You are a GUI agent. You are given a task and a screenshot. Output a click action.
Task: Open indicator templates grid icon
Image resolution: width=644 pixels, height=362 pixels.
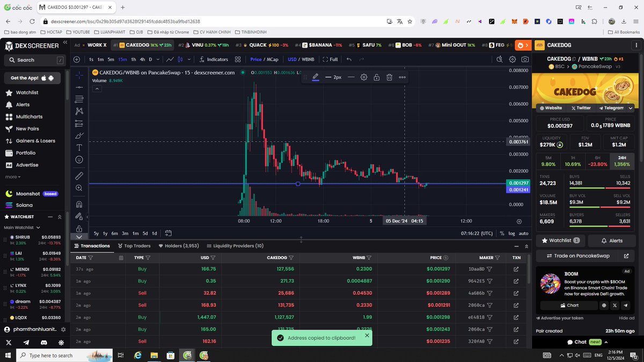[238, 60]
